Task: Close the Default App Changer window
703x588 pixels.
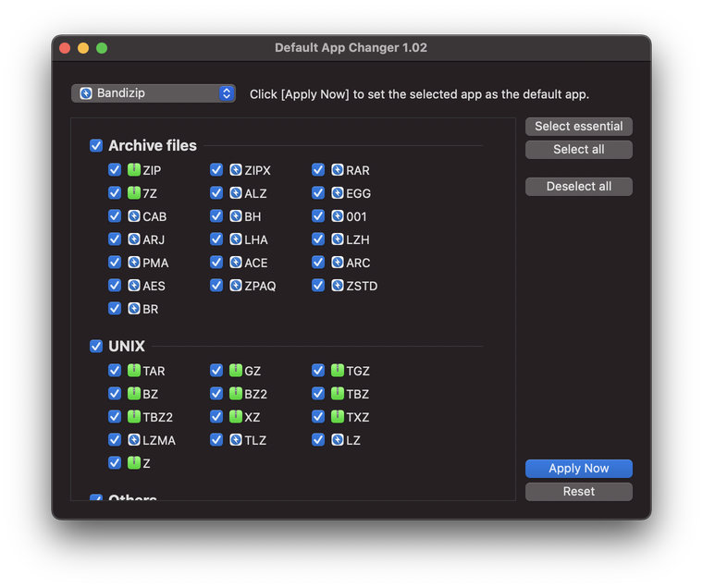Action: coord(65,48)
